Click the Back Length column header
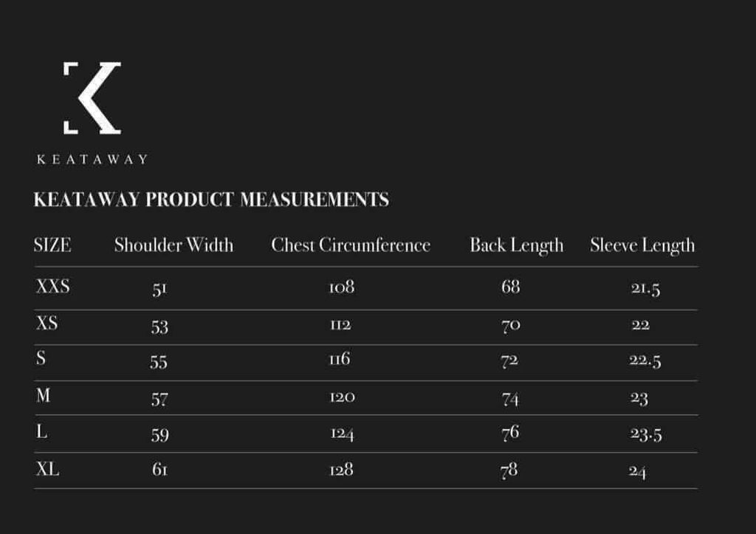 (x=516, y=245)
